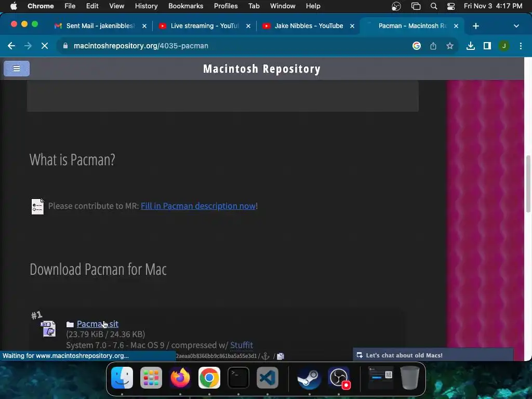532x399 pixels.
Task: Open the View menu
Action: click(116, 6)
